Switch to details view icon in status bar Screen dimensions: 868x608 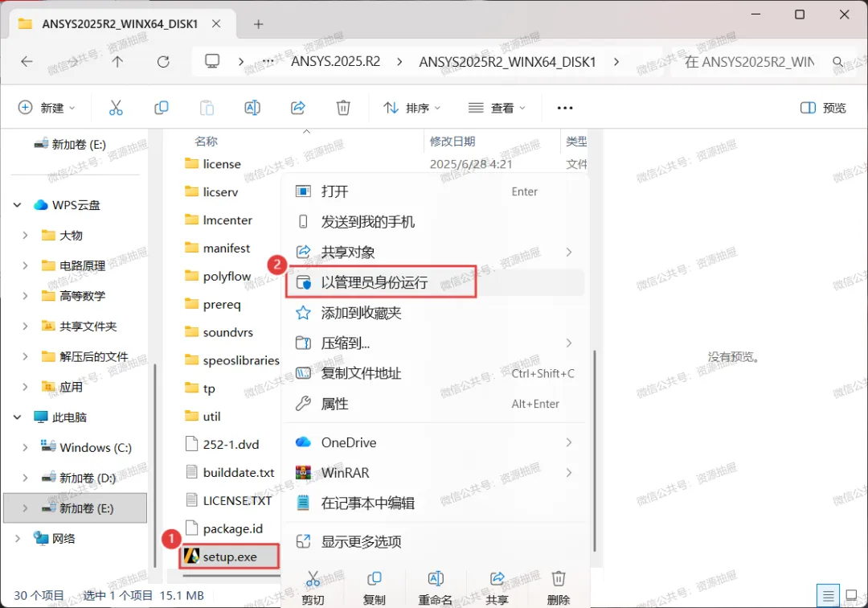coord(828,596)
